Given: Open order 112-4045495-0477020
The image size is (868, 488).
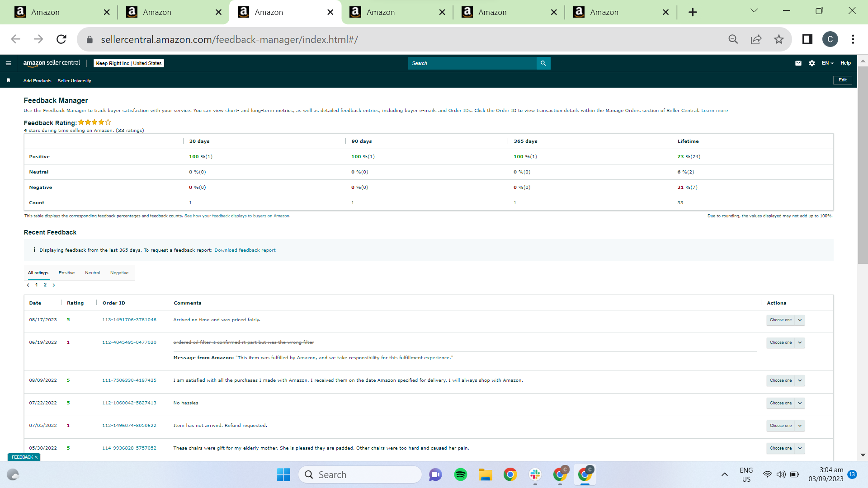Looking at the screenshot, I should point(129,343).
